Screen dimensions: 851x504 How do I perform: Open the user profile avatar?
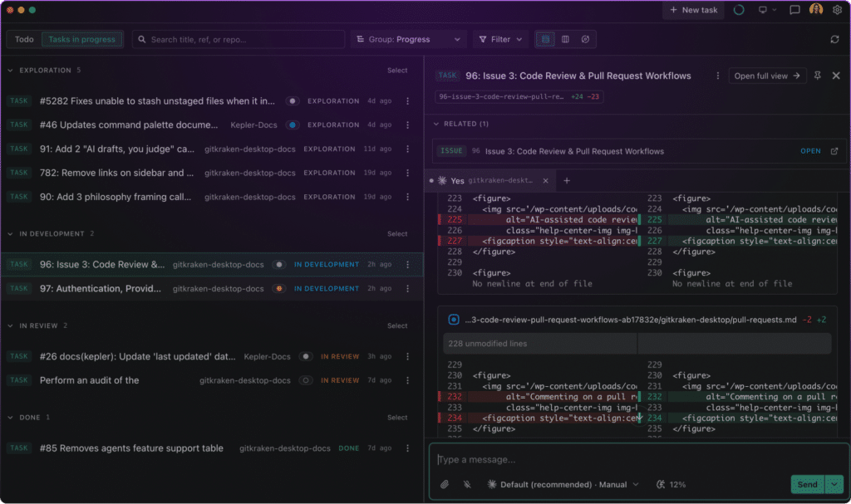[816, 9]
